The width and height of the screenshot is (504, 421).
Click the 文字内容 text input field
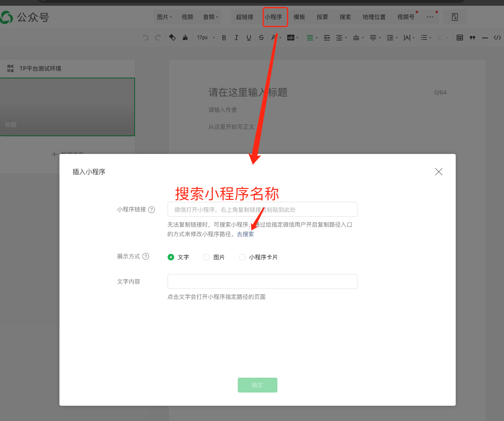pyautogui.click(x=262, y=281)
